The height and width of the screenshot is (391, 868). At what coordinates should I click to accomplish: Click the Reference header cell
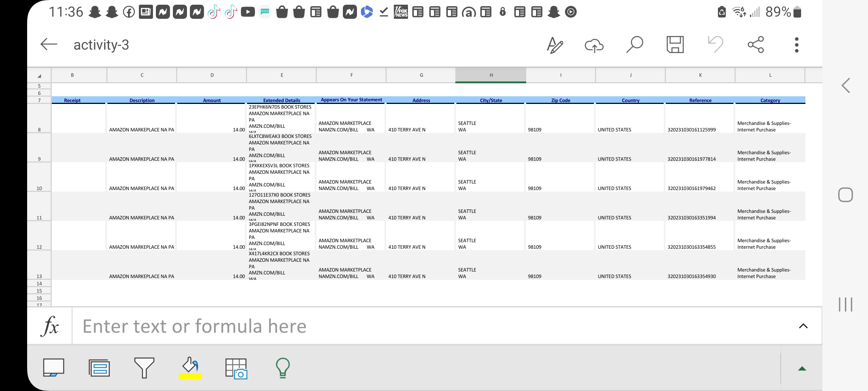[701, 100]
